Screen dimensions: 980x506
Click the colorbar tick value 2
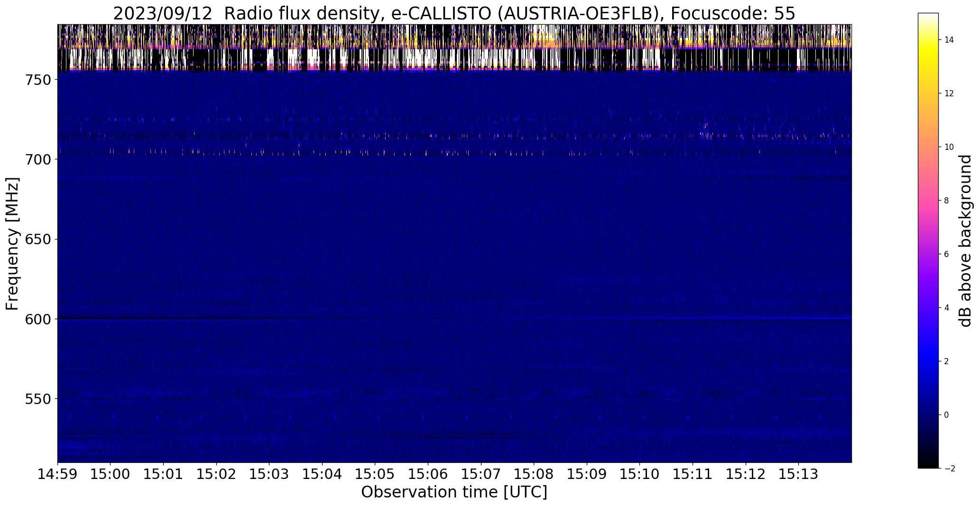click(x=947, y=361)
